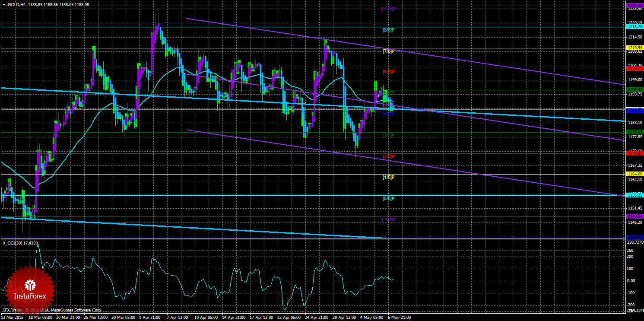Click the 1203.13 red price tag

635,69
